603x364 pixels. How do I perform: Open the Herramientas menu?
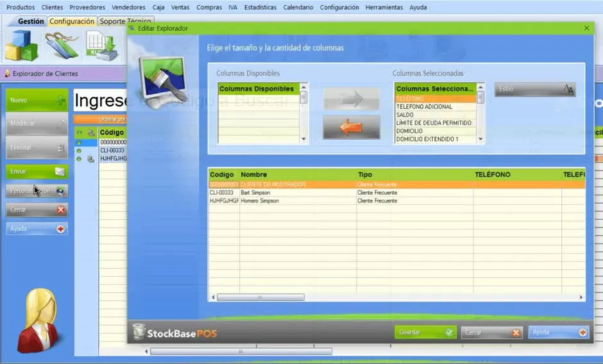[384, 7]
